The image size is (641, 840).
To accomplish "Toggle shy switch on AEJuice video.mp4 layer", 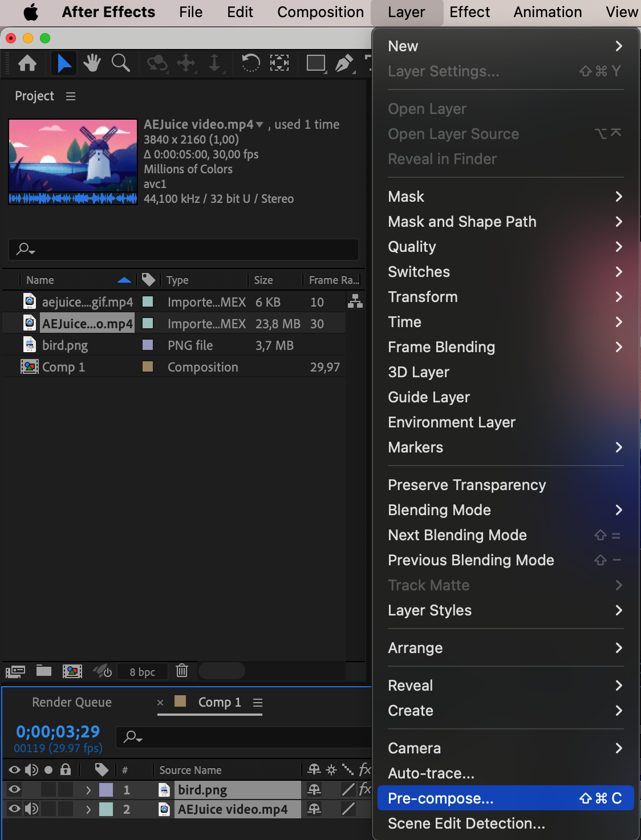I will coord(314,809).
